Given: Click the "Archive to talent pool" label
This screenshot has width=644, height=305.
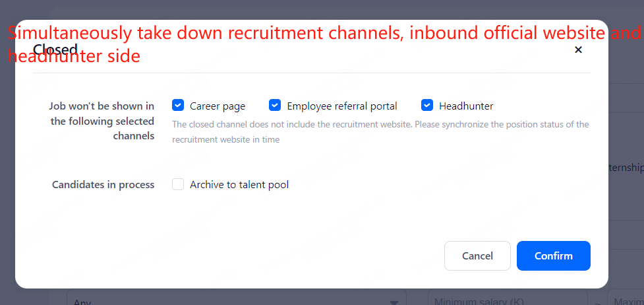Looking at the screenshot, I should [239, 185].
